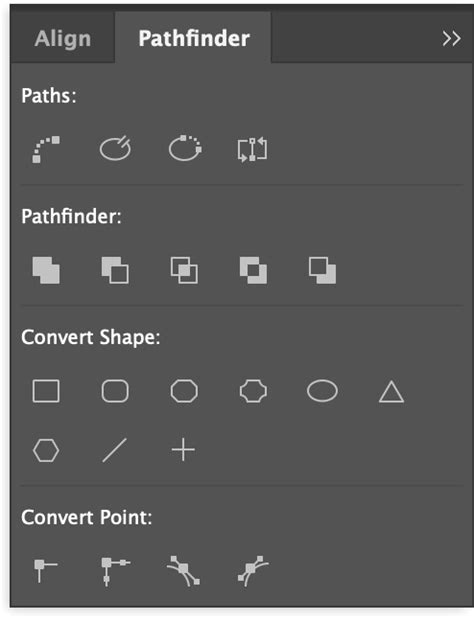
Task: Apply the Pathfinder Subtract icon
Action: point(115,270)
